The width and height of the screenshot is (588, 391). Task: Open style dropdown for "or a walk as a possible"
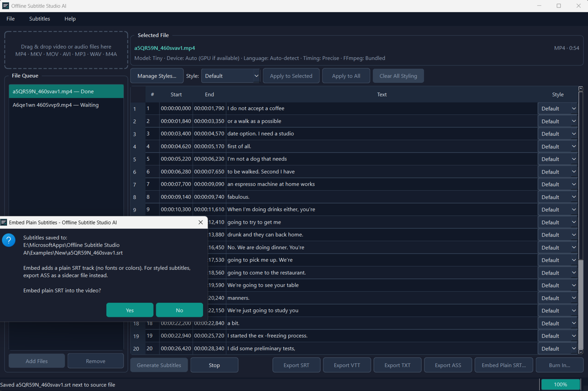pyautogui.click(x=558, y=121)
